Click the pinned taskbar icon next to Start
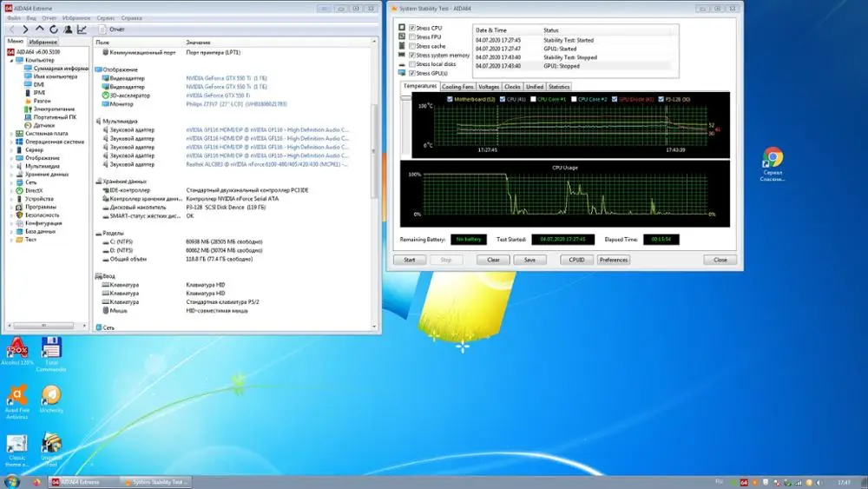The width and height of the screenshot is (868, 489). [x=36, y=482]
